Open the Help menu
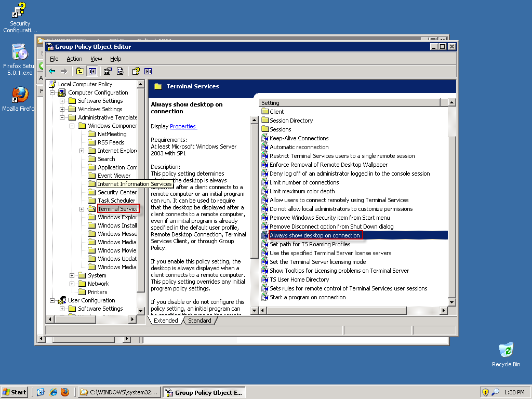This screenshot has height=399, width=532. tap(116, 59)
